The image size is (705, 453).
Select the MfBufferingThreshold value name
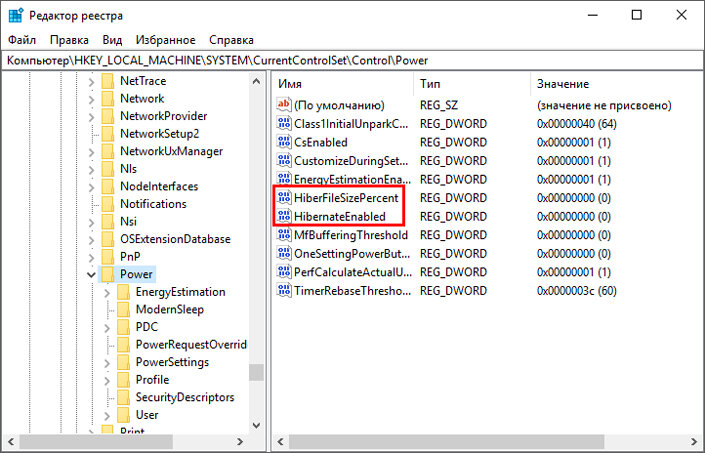(x=351, y=235)
